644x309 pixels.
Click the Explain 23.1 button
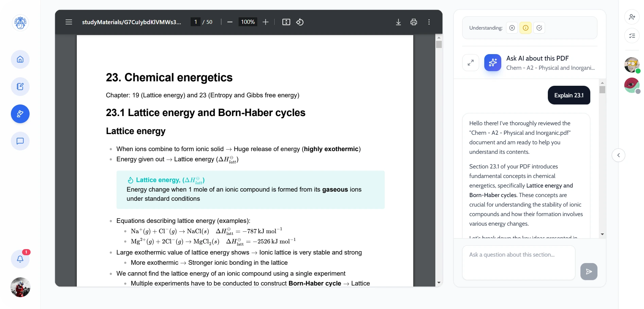[x=569, y=95]
